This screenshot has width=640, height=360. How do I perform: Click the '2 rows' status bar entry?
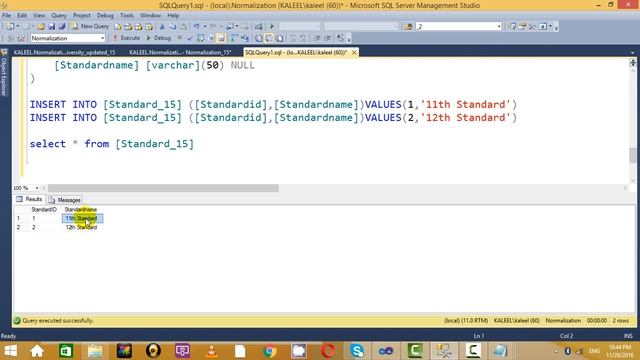[620, 321]
